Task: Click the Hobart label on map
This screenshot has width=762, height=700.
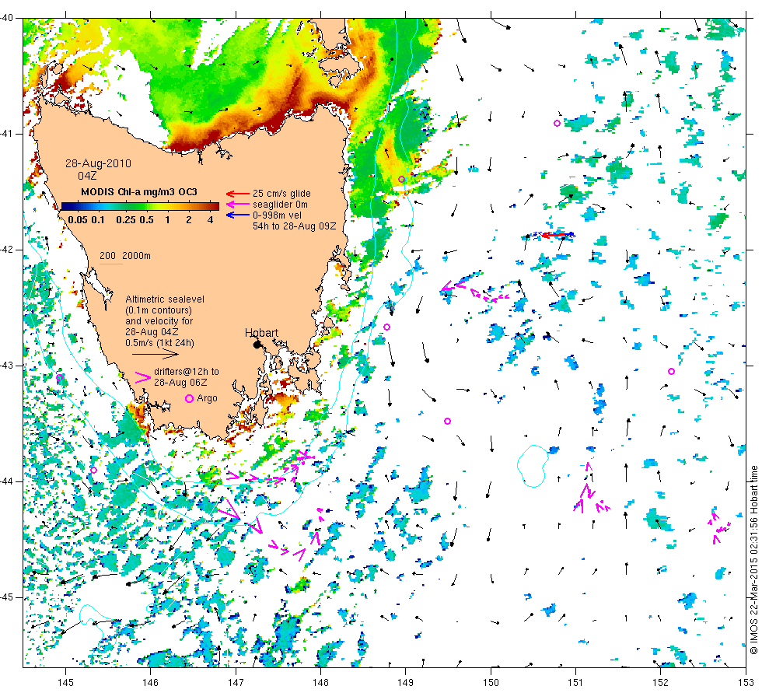Action: click(261, 333)
